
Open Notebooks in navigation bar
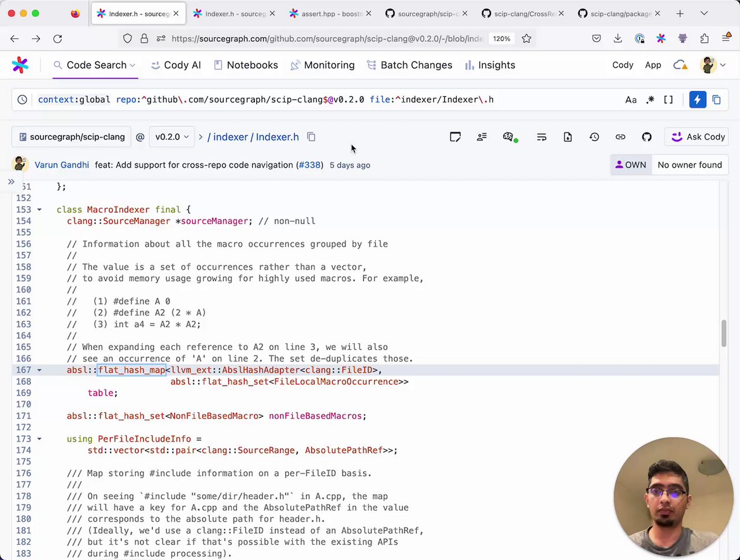click(x=246, y=65)
